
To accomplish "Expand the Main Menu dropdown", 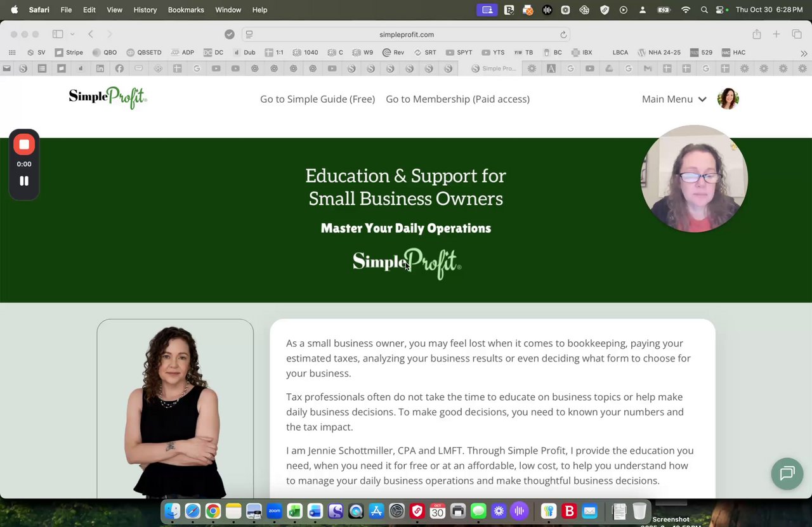I will point(674,99).
